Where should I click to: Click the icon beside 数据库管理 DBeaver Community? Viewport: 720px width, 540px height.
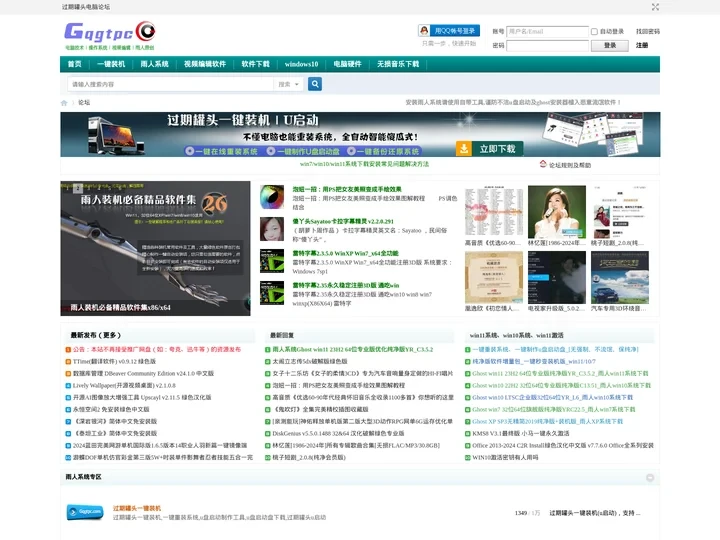pyautogui.click(x=68, y=374)
